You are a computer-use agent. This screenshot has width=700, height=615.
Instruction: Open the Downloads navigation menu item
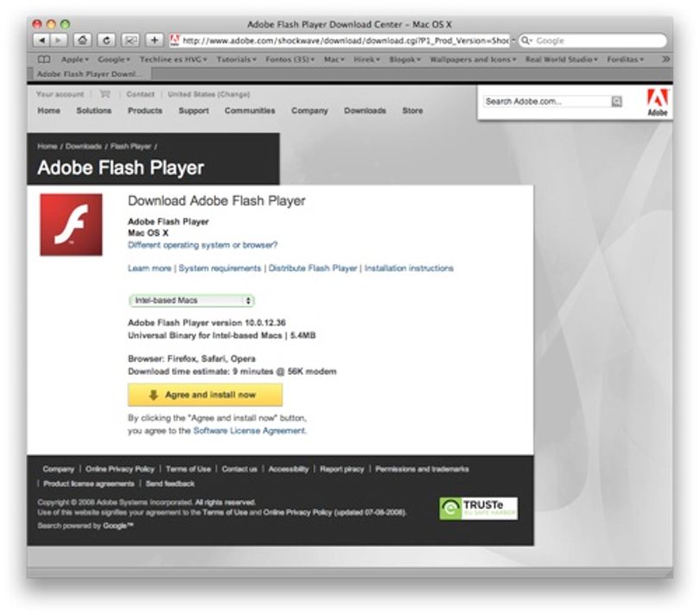pos(365,111)
